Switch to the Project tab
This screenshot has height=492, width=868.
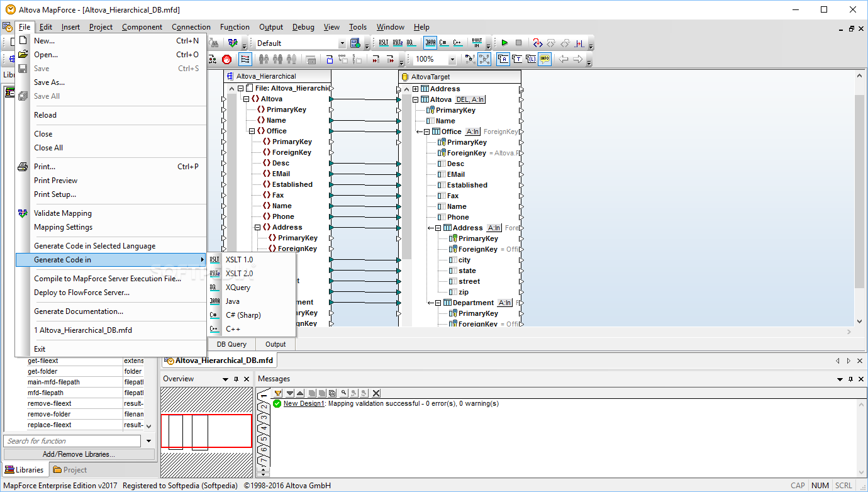click(70, 470)
